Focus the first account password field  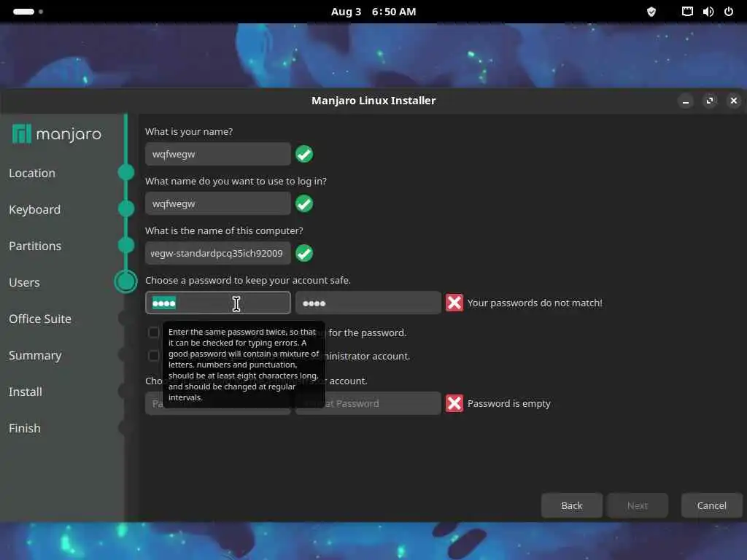pos(217,303)
